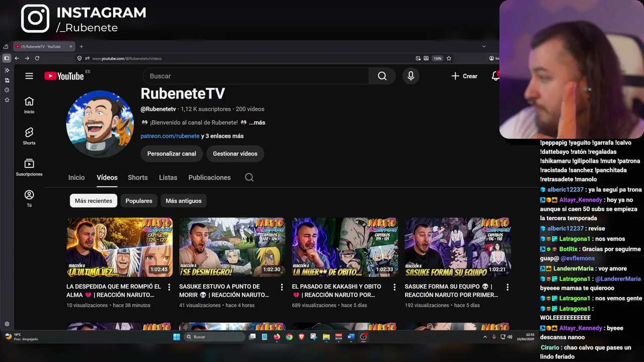Open the Crear upload menu
644x362 pixels.
(464, 76)
